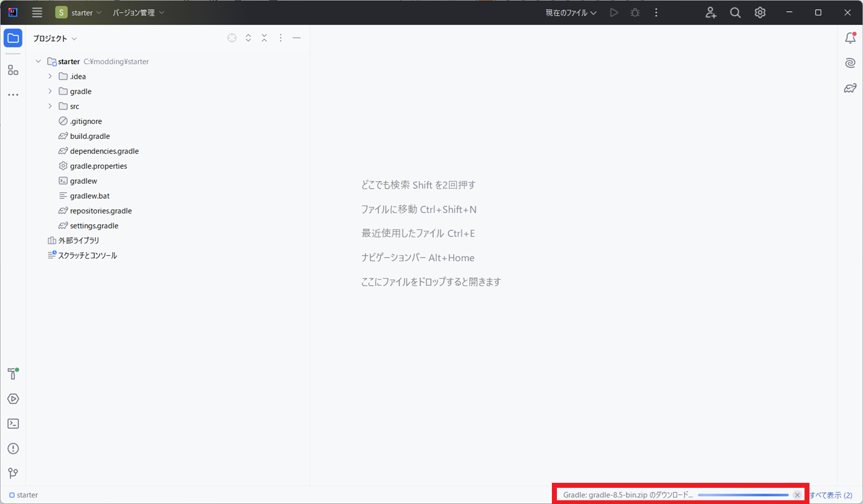The image size is (863, 504).
Task: Open IDE settings gear icon
Action: click(760, 12)
